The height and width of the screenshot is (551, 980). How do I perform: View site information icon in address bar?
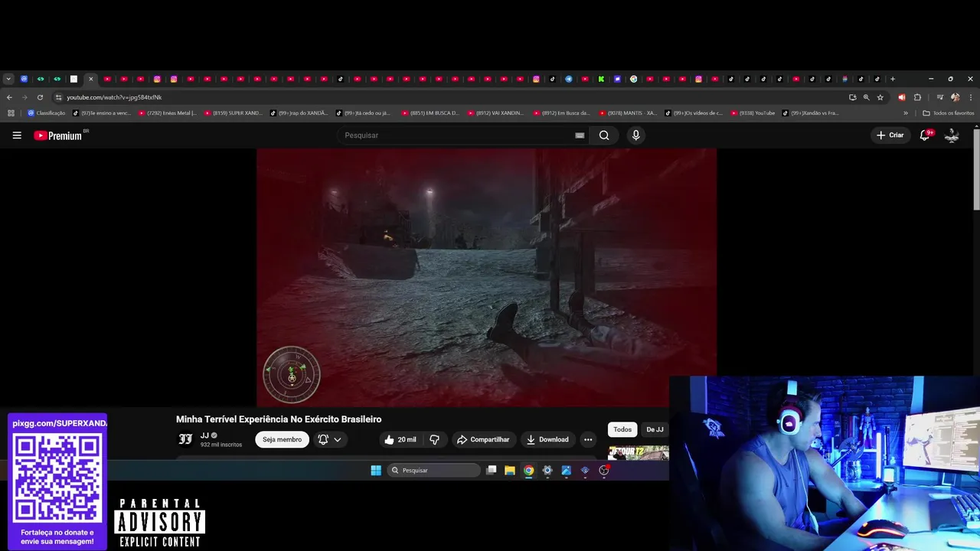58,97
